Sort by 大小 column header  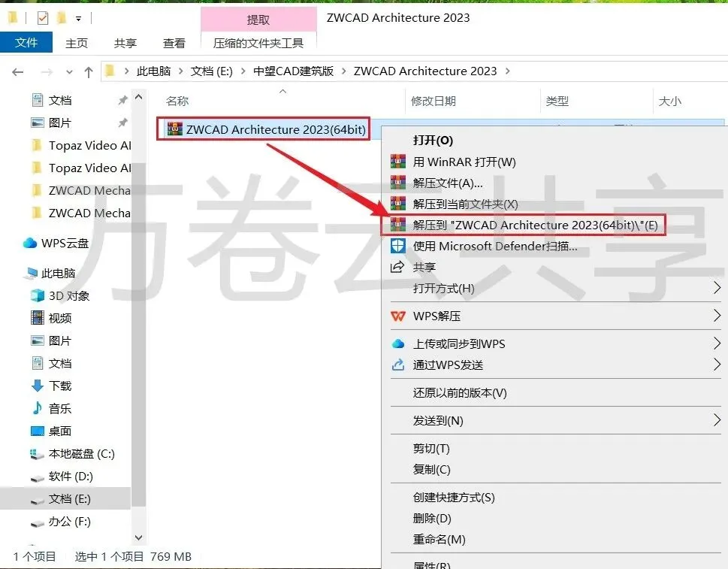tap(670, 101)
